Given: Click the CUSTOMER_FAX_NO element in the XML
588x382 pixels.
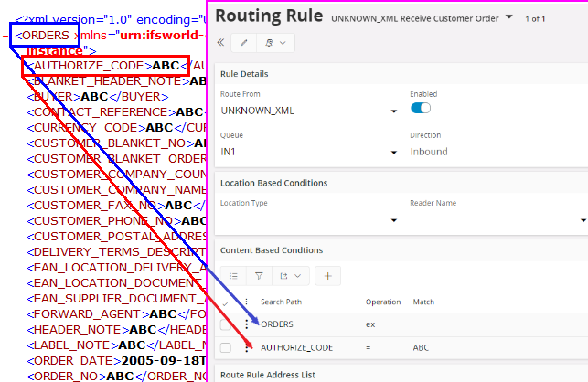Looking at the screenshot, I should click(x=116, y=206).
